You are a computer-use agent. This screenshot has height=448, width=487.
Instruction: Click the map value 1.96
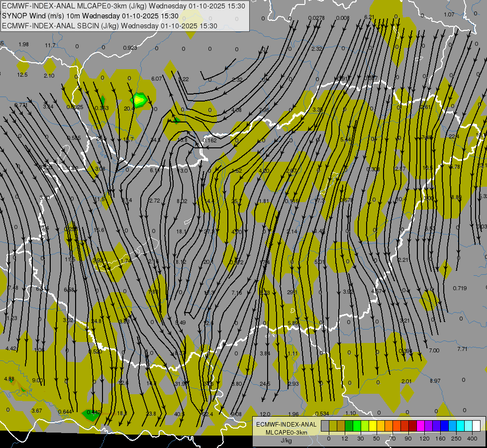(x=293, y=414)
